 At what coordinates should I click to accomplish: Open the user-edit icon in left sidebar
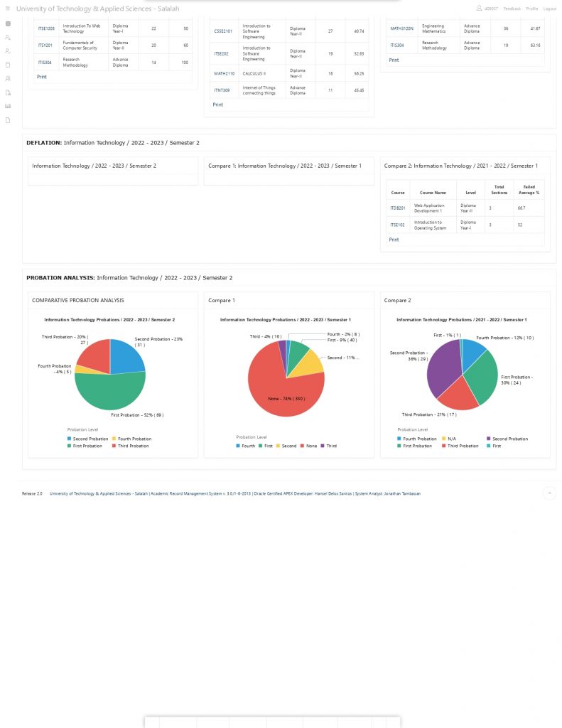[8, 37]
